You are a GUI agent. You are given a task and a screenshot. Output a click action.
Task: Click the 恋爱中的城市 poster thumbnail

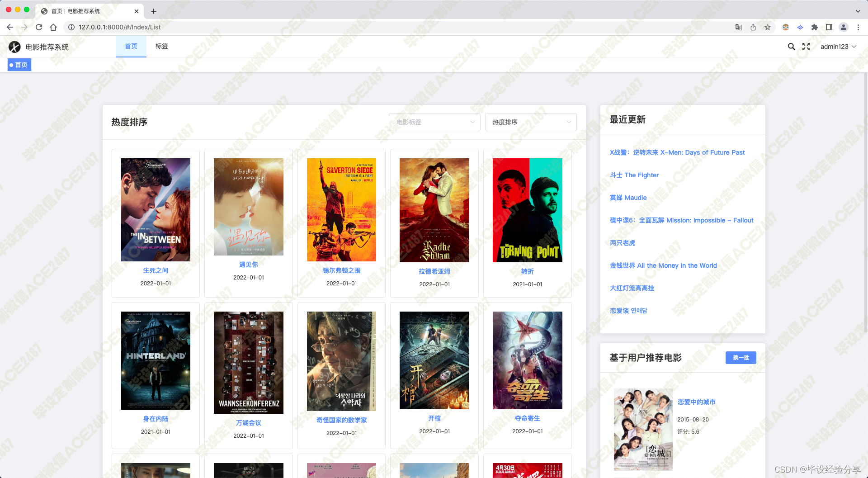(643, 430)
